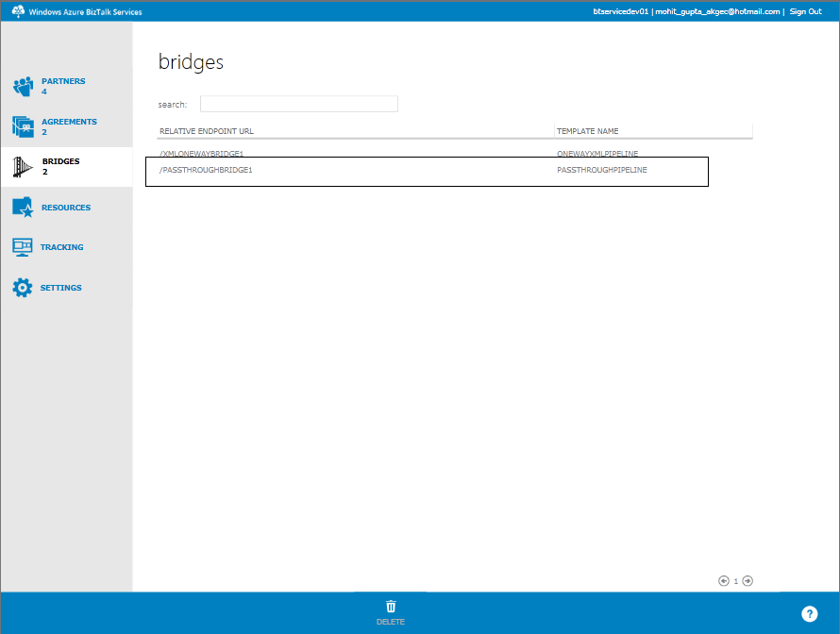Open the TRACKING menu label
This screenshot has height=634, width=840.
pyautogui.click(x=61, y=247)
